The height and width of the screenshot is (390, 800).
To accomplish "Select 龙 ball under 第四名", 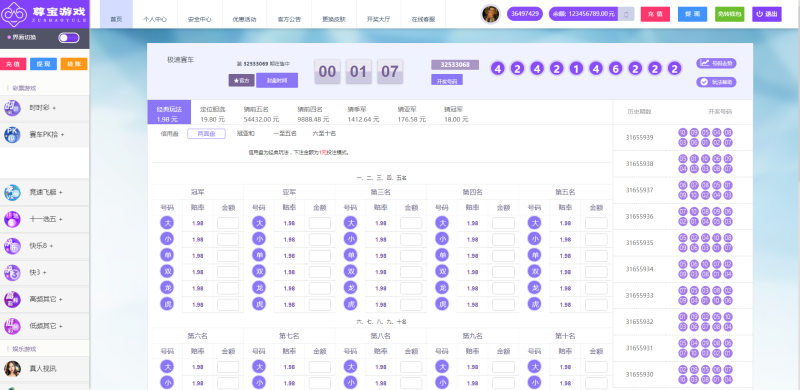I will coord(442,288).
